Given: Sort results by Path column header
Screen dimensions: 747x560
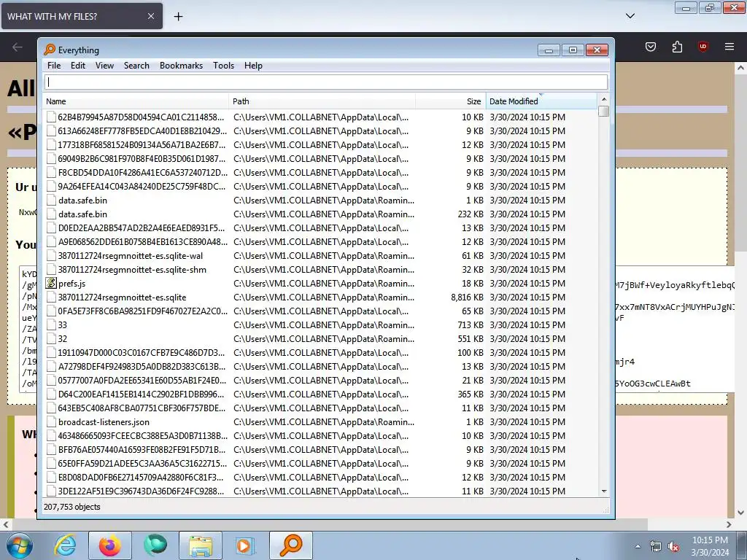Looking at the screenshot, I should coord(322,101).
